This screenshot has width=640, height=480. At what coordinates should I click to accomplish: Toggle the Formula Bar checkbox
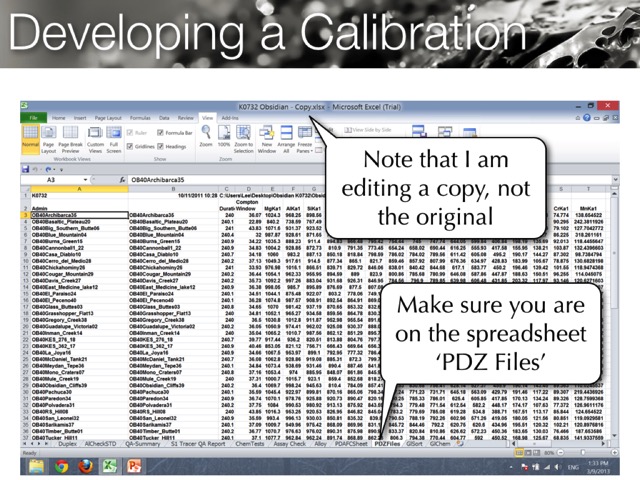pos(161,132)
